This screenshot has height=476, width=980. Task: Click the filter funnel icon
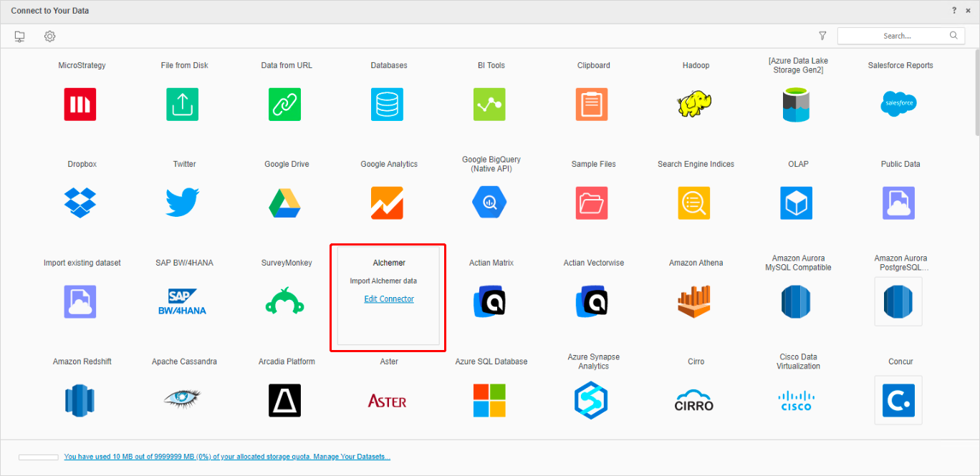click(x=822, y=36)
